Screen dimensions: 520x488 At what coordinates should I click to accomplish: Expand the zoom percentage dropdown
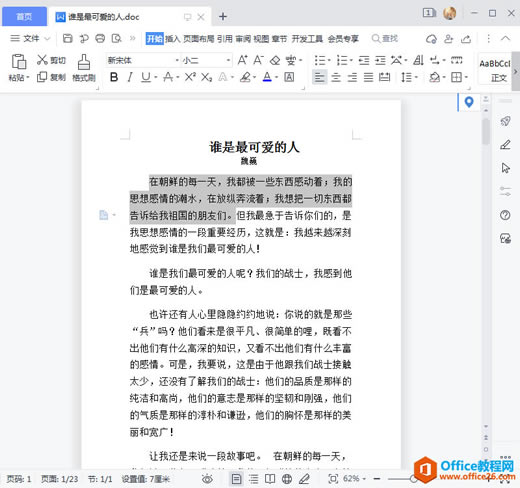(364, 479)
